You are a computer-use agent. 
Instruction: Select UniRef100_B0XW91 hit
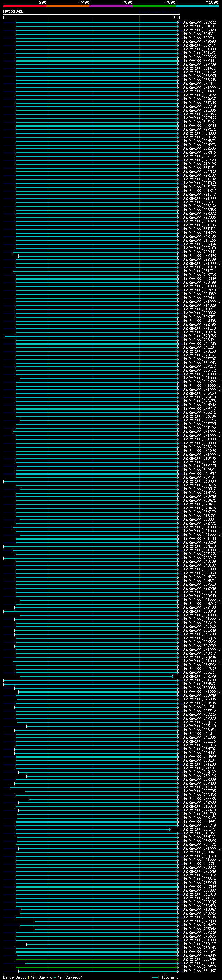199,963
